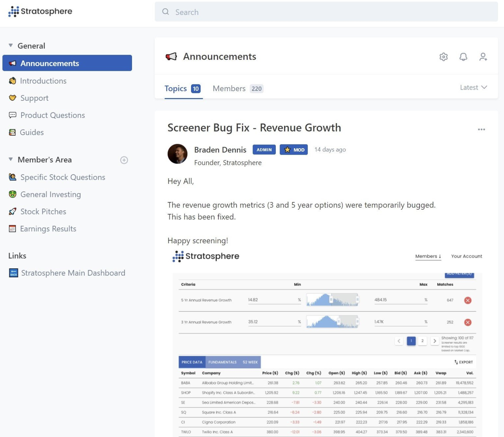The width and height of the screenshot is (504, 437).
Task: Collapse the General section triangle
Action: point(11,45)
